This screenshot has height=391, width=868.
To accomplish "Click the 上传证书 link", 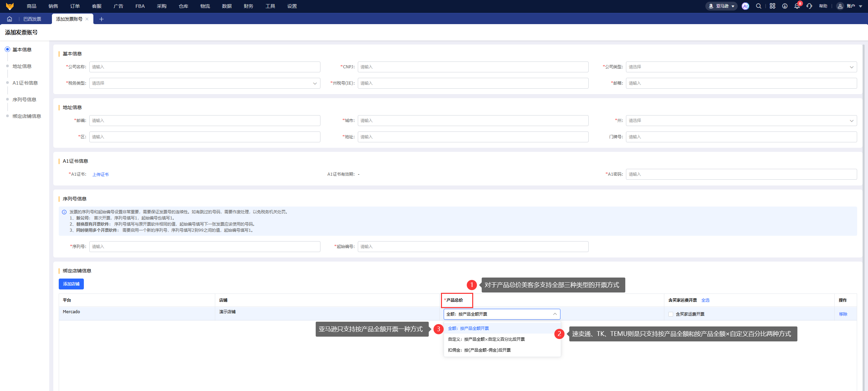I will coord(100,175).
